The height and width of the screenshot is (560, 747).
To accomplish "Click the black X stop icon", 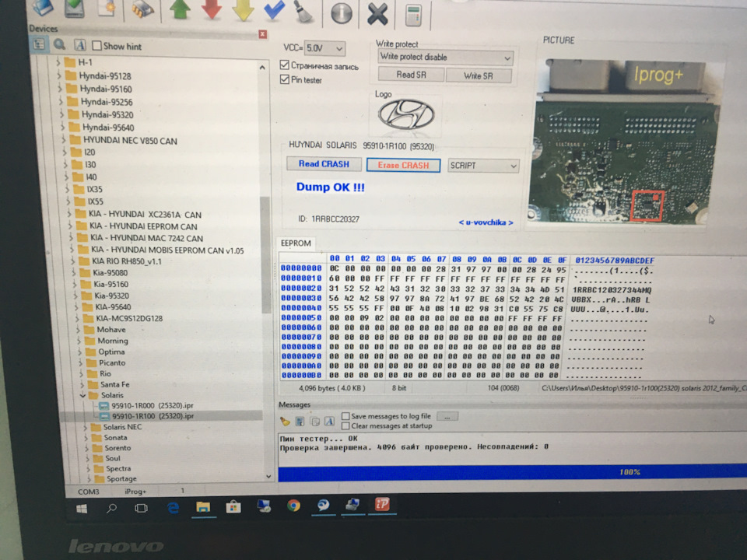I will pos(377,13).
